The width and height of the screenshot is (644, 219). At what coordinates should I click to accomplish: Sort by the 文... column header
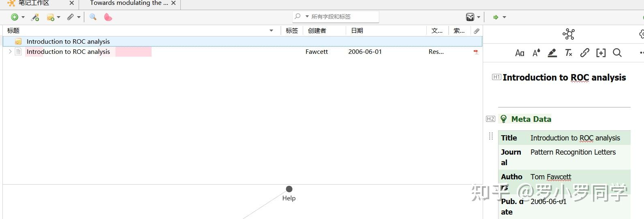[437, 30]
